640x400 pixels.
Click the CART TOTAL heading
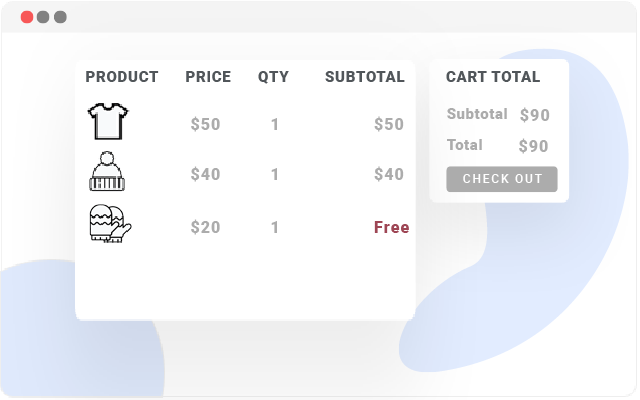pos(493,77)
